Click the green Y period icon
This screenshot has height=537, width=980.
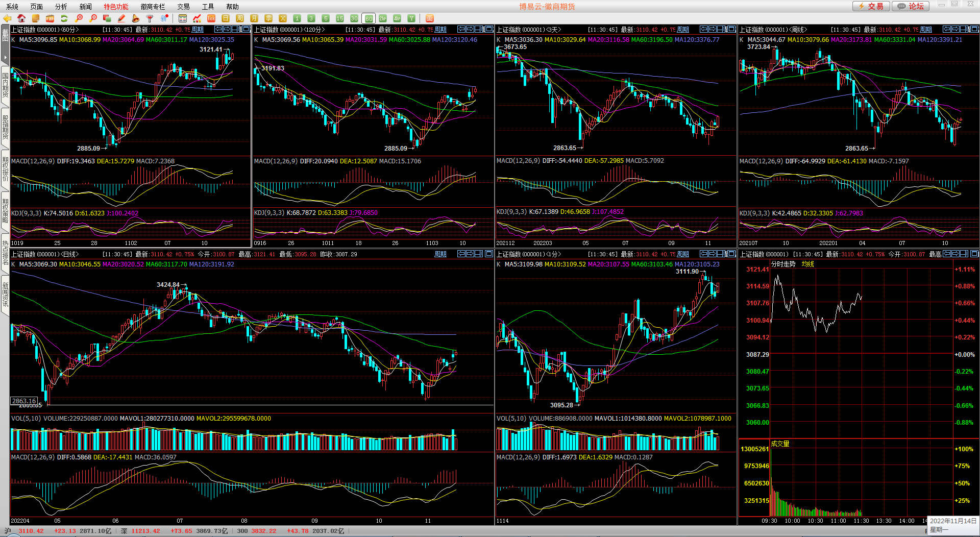pos(411,18)
